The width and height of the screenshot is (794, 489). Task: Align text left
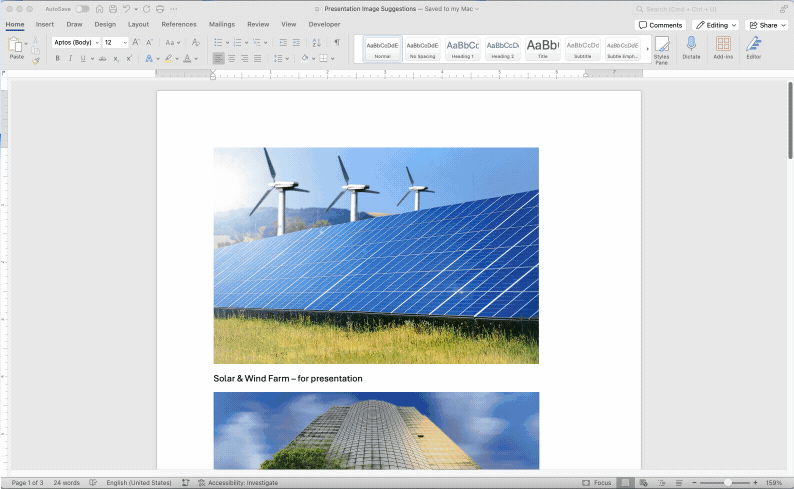[218, 59]
